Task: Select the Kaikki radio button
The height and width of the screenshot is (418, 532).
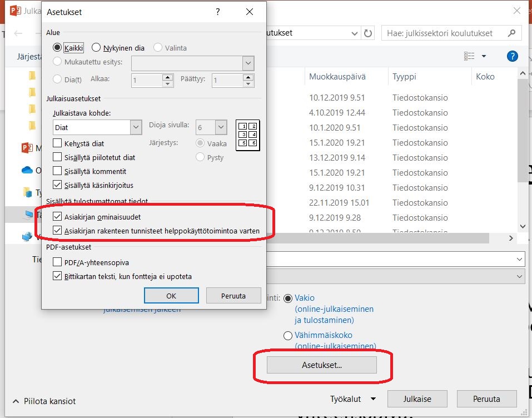Action: (x=57, y=47)
